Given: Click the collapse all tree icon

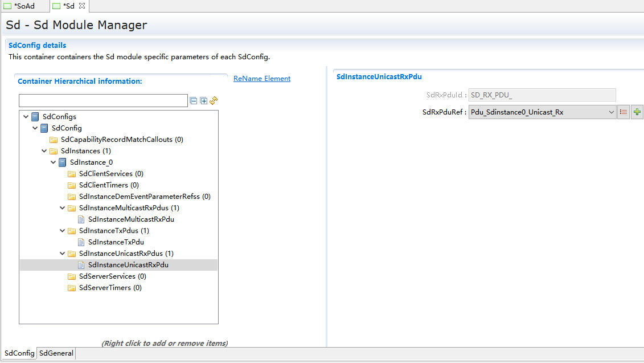Looking at the screenshot, I should click(x=194, y=101).
